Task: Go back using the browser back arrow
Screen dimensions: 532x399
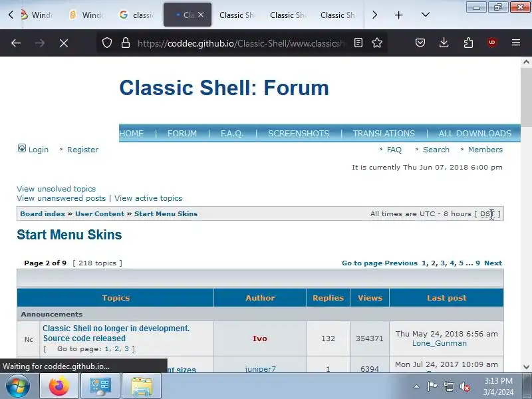Action: click(16, 43)
